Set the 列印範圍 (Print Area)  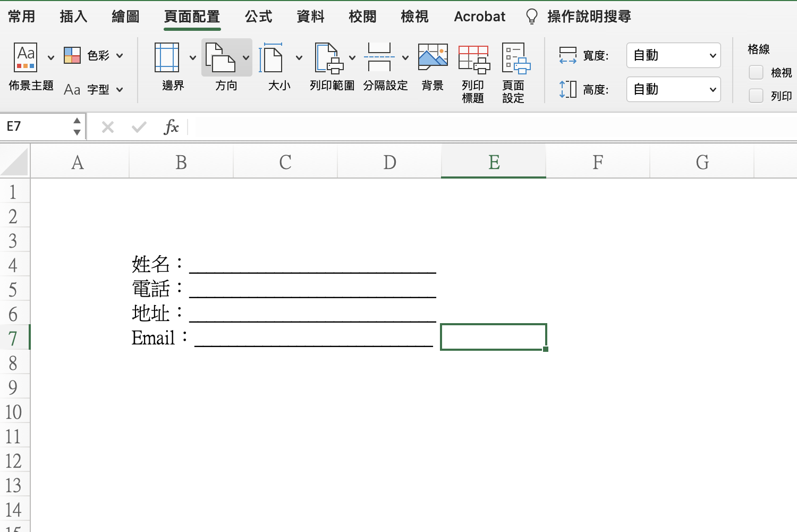pos(327,66)
